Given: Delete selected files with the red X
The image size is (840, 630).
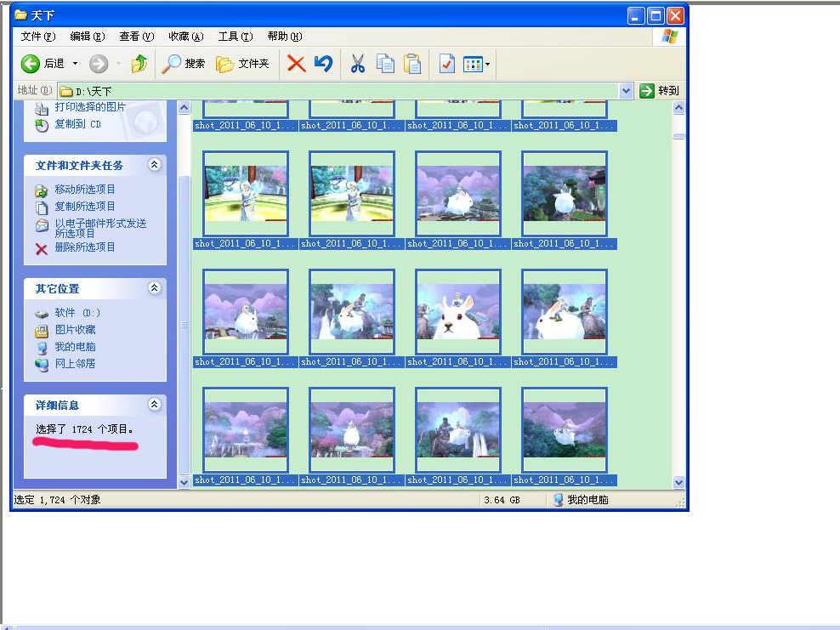Looking at the screenshot, I should point(296,64).
